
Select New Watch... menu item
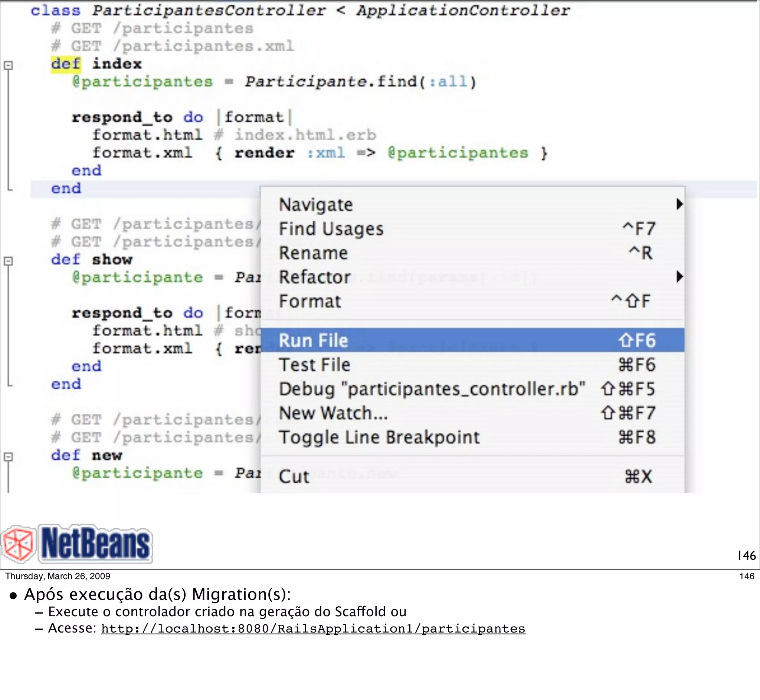[x=333, y=413]
